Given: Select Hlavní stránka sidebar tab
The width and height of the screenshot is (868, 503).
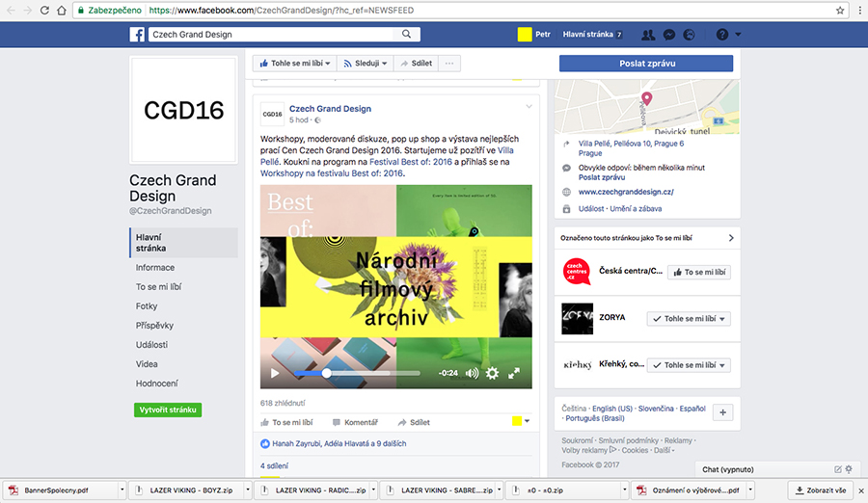Looking at the screenshot, I should tap(184, 243).
